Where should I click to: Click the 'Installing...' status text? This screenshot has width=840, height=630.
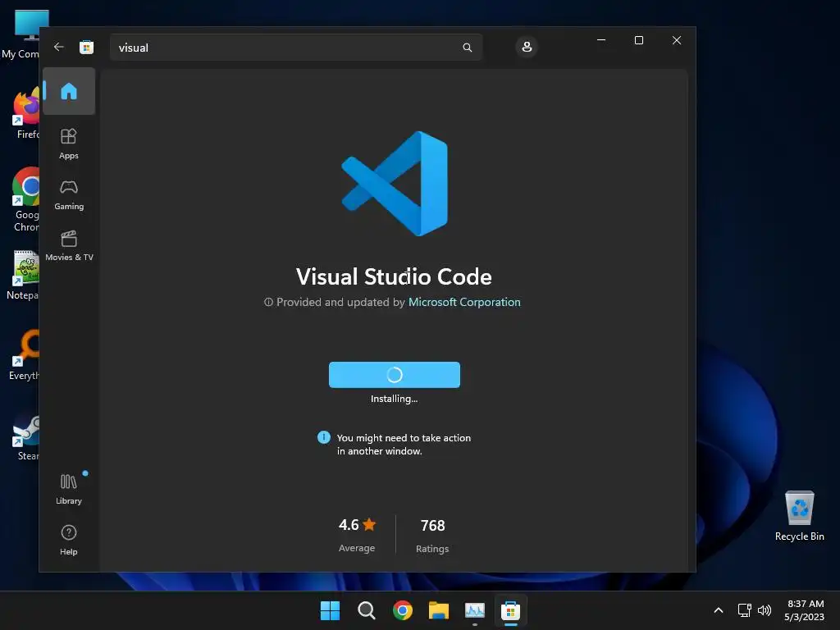coord(395,399)
